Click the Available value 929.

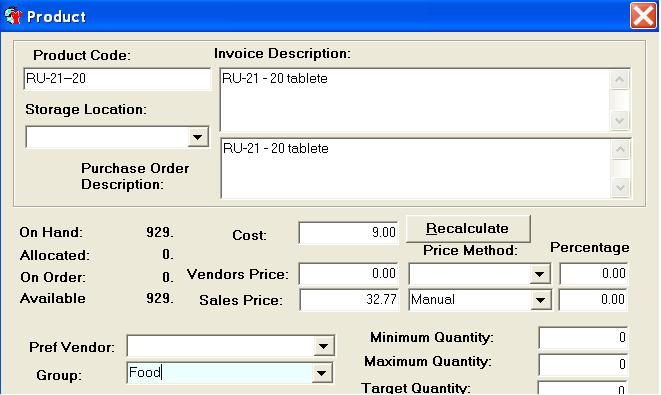coord(160,298)
